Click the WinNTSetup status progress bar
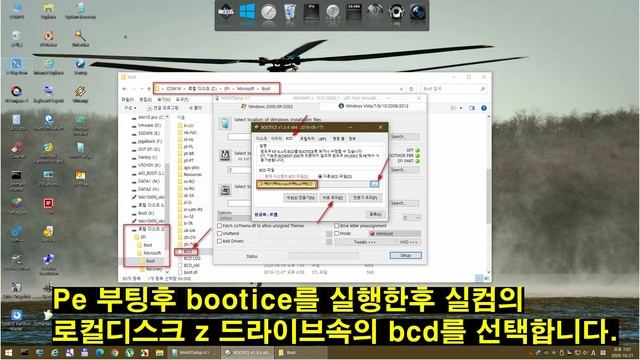 coord(323,256)
